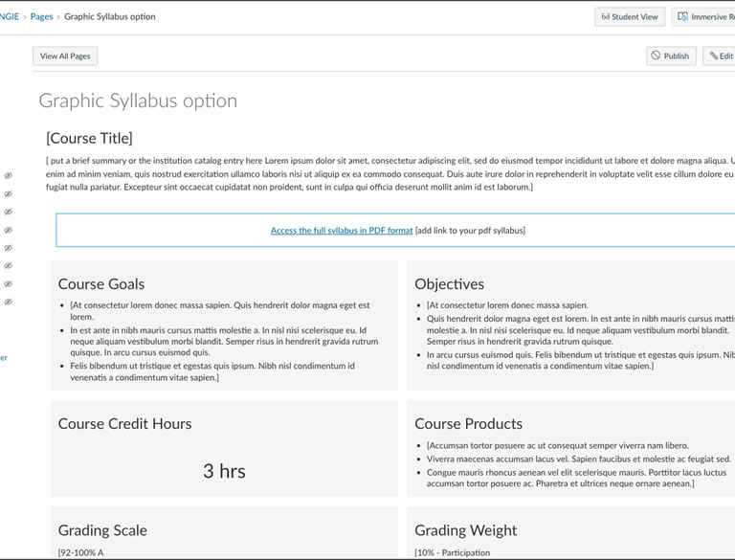Go to Pages in the breadcrumb
This screenshot has height=560, width=735.
(x=41, y=17)
